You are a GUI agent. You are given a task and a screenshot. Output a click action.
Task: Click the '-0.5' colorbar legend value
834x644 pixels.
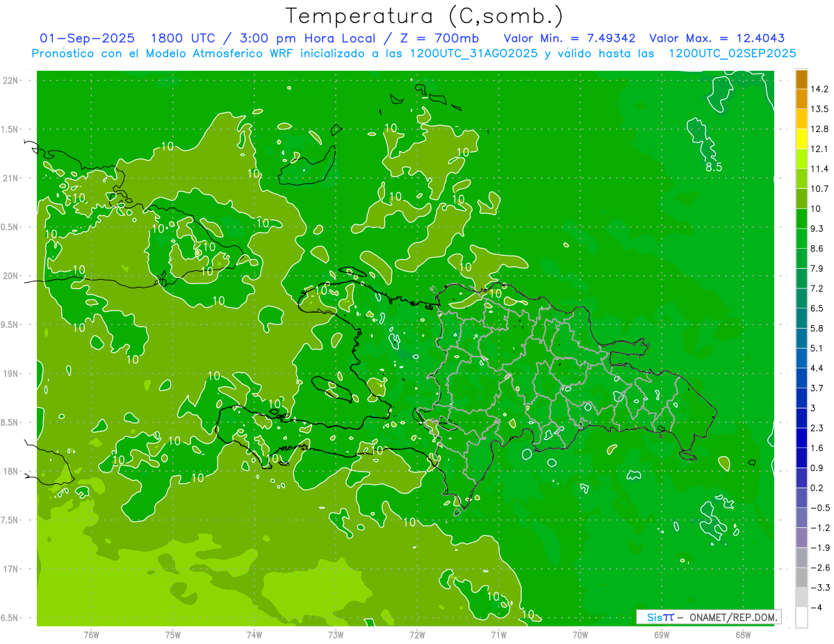(819, 508)
